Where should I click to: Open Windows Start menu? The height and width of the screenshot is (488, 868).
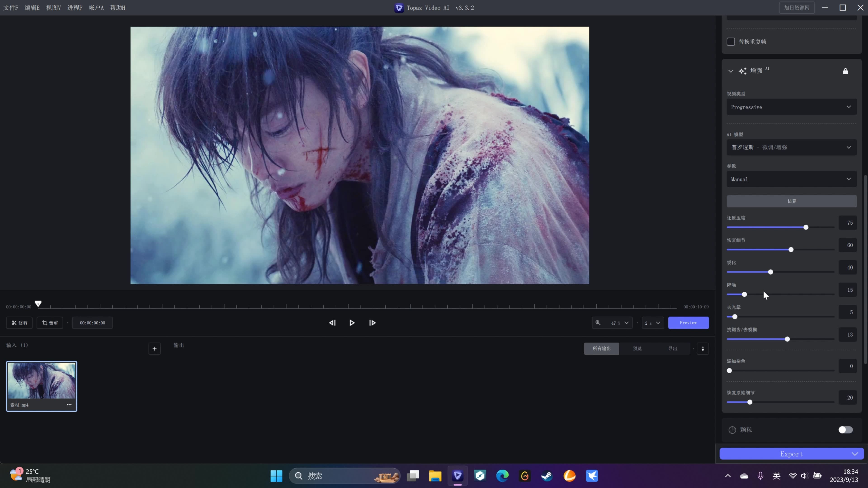tap(276, 476)
